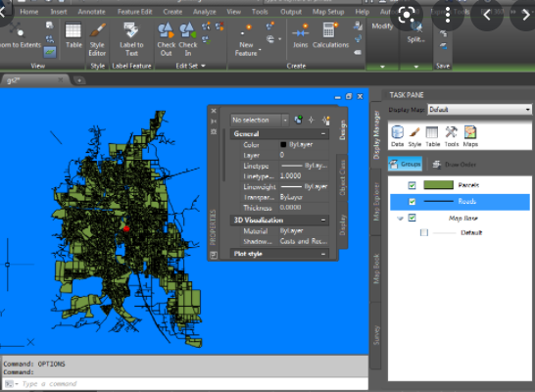Image resolution: width=535 pixels, height=392 pixels.
Task: Open the Analyze ribbon tab
Action: tap(205, 12)
